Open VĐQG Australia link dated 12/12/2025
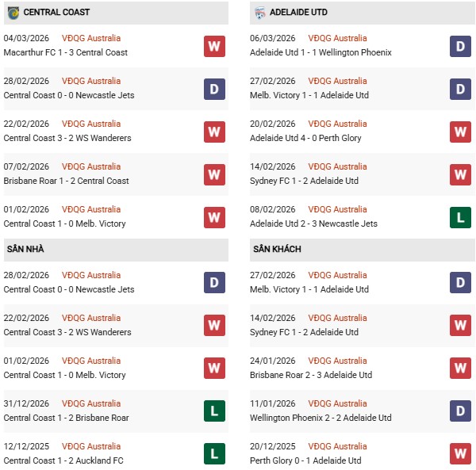The image size is (476, 470). [x=91, y=446]
